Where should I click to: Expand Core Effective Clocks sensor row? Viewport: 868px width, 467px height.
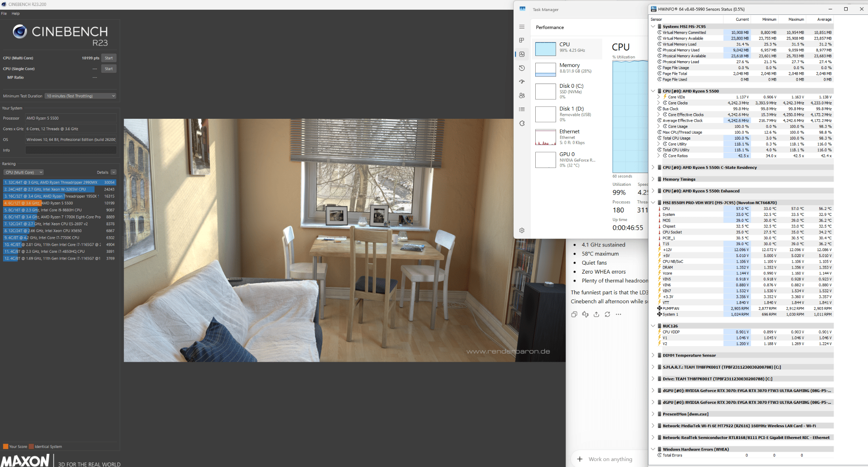(659, 115)
